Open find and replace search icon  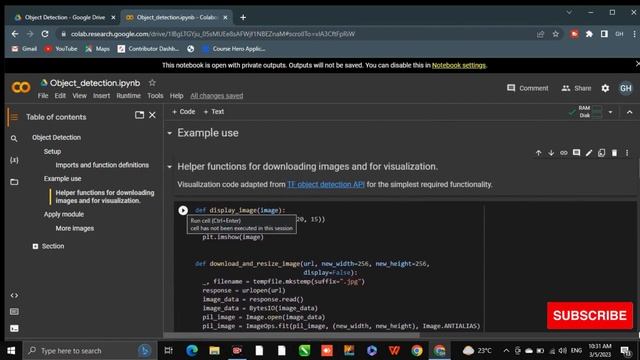pyautogui.click(x=14, y=139)
